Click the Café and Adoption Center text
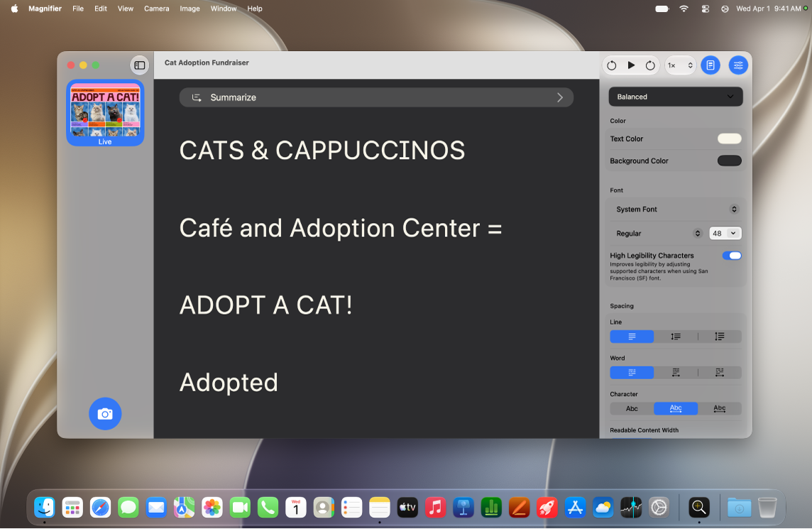The image size is (812, 529). click(x=340, y=228)
